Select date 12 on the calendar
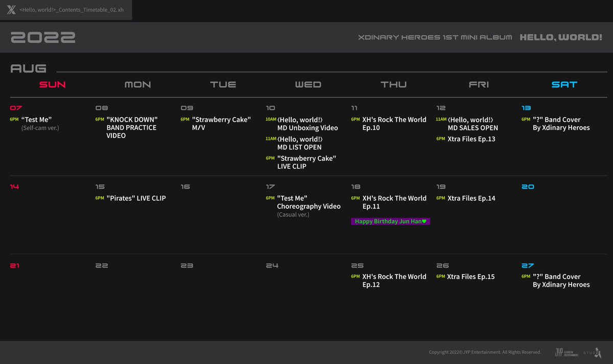Image resolution: width=613 pixels, height=364 pixels. (x=441, y=108)
